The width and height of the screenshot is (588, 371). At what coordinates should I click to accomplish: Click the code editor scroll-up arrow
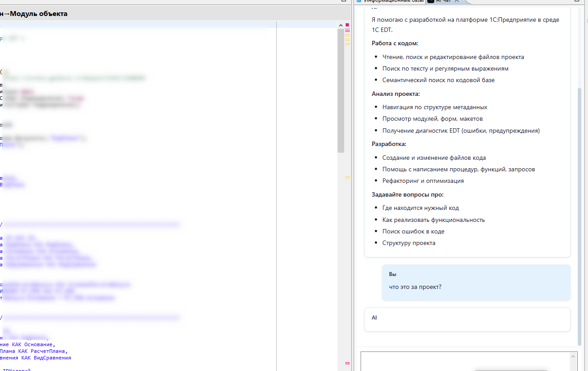[x=341, y=24]
